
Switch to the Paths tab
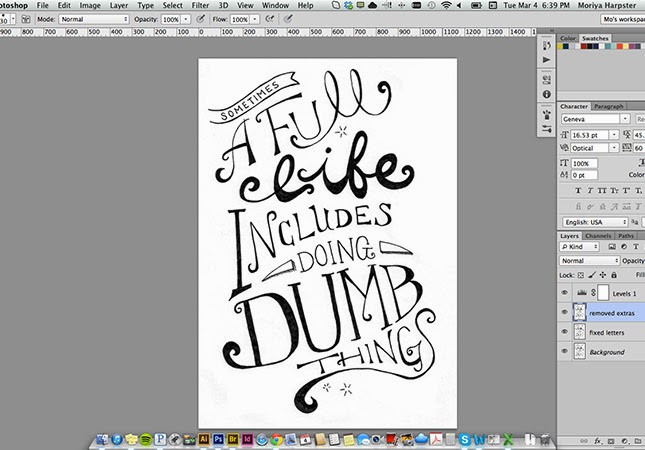pos(626,236)
